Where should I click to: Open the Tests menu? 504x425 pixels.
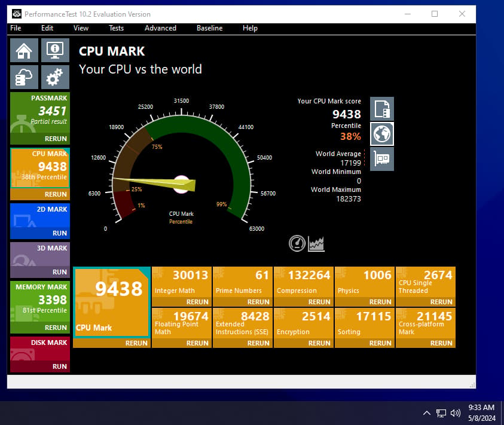pyautogui.click(x=117, y=28)
